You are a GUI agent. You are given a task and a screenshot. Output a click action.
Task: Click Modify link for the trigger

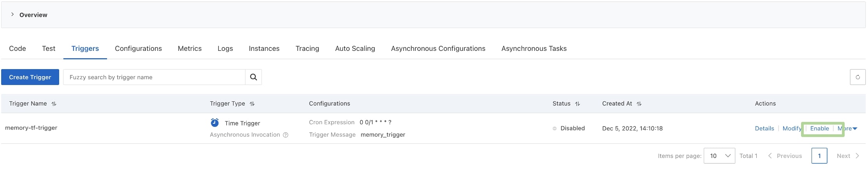coord(792,128)
